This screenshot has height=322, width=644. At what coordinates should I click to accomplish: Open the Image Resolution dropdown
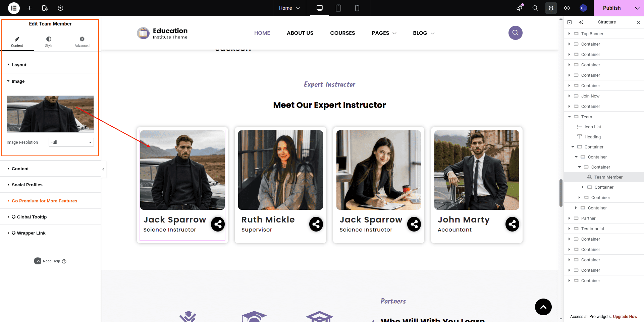(71, 142)
